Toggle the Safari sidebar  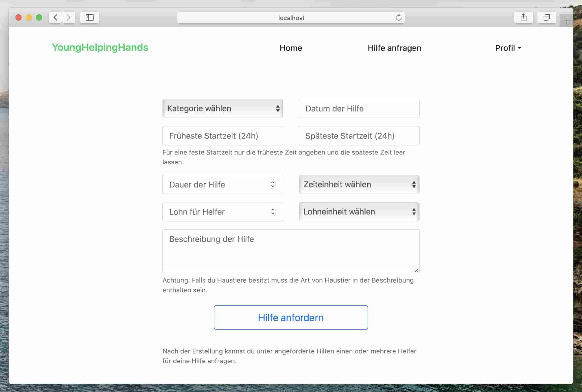point(89,17)
